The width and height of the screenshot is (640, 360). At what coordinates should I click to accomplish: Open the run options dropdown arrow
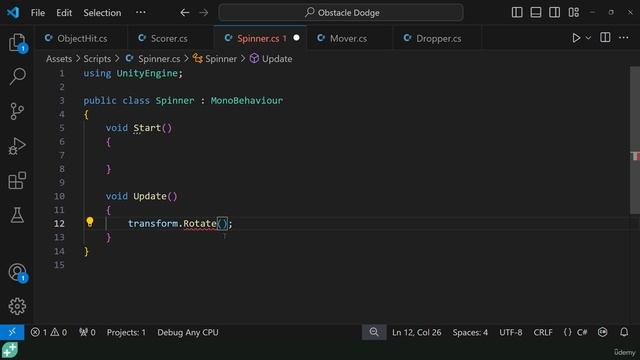(x=588, y=38)
